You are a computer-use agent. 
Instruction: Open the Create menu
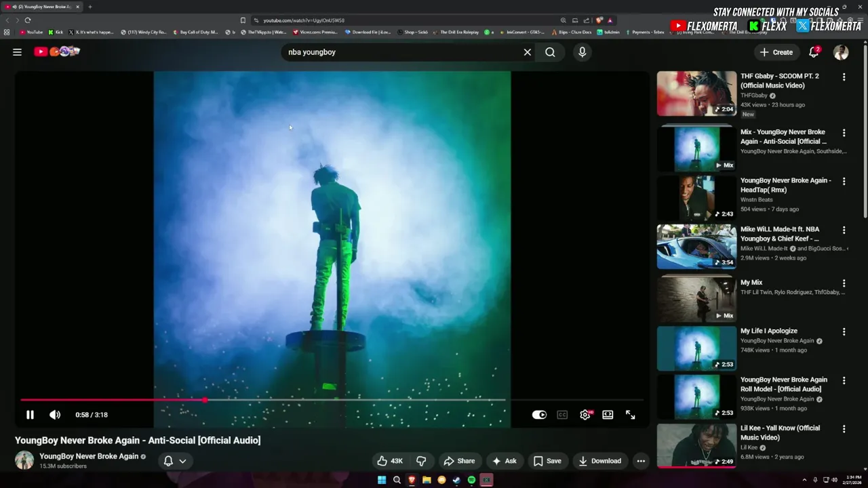[x=776, y=52]
